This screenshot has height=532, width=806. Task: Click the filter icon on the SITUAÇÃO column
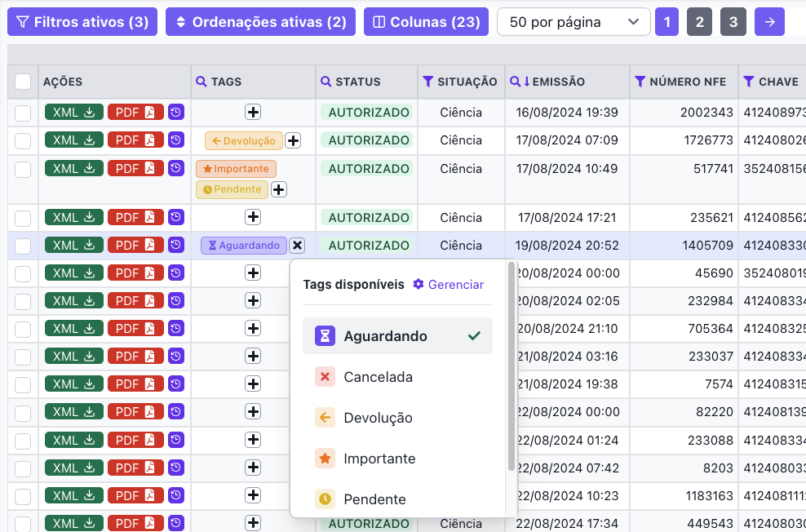click(x=426, y=82)
